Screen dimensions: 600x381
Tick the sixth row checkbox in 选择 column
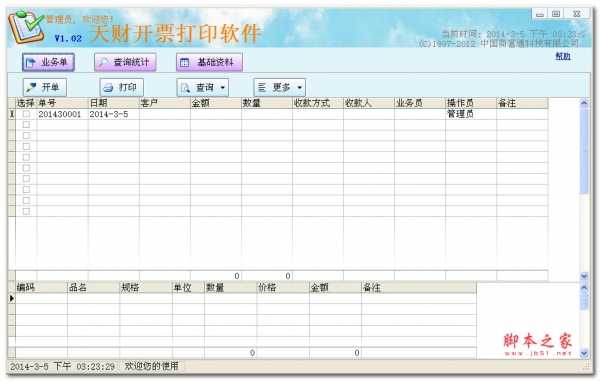[x=26, y=168]
